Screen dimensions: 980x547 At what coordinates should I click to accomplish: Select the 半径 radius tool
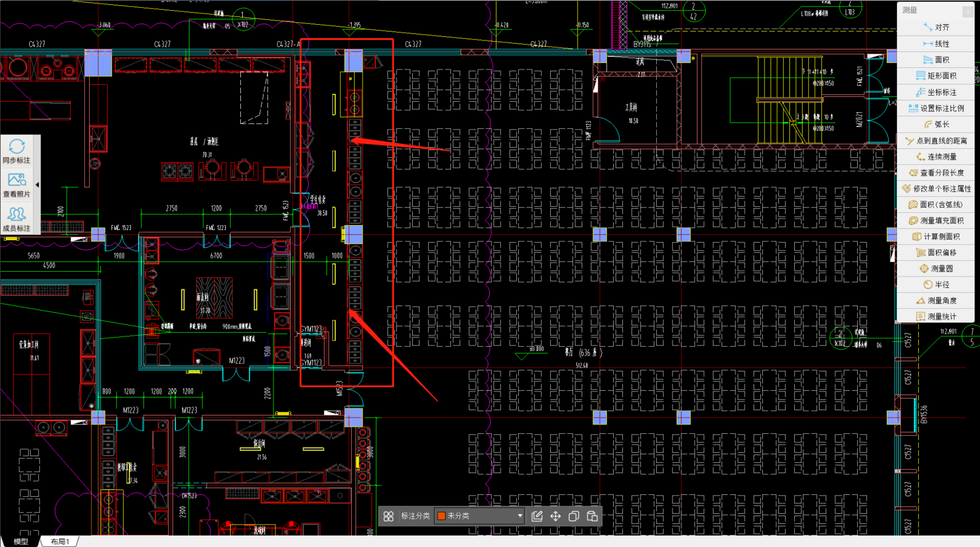(x=935, y=284)
